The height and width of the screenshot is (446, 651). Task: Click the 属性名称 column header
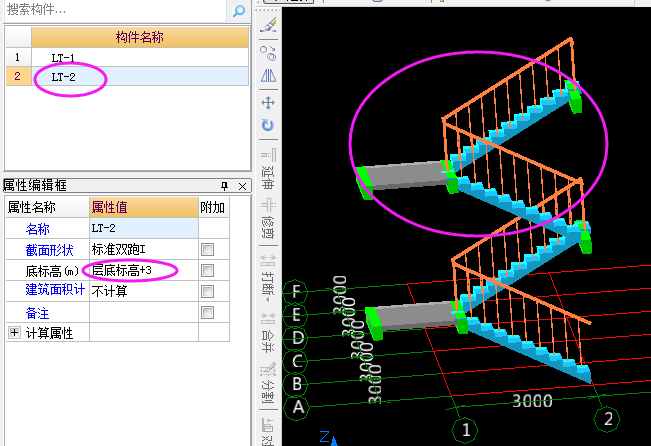point(47,207)
